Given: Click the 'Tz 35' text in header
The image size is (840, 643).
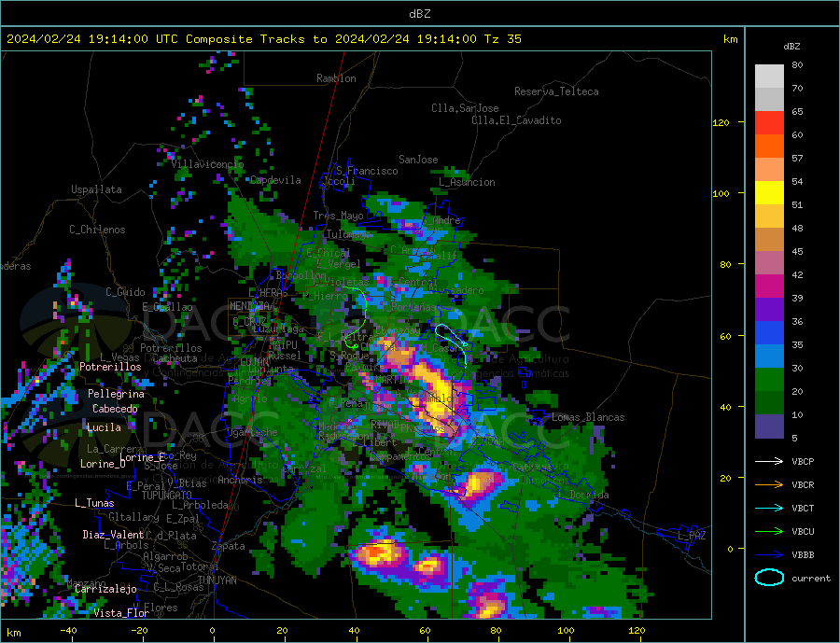Looking at the screenshot, I should [x=502, y=38].
